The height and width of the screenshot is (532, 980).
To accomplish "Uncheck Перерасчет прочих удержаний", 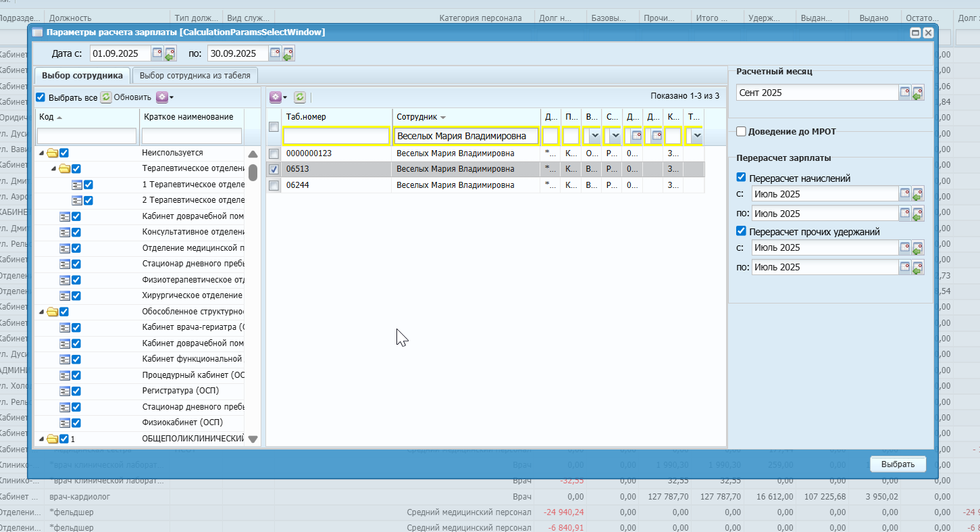I will [741, 231].
